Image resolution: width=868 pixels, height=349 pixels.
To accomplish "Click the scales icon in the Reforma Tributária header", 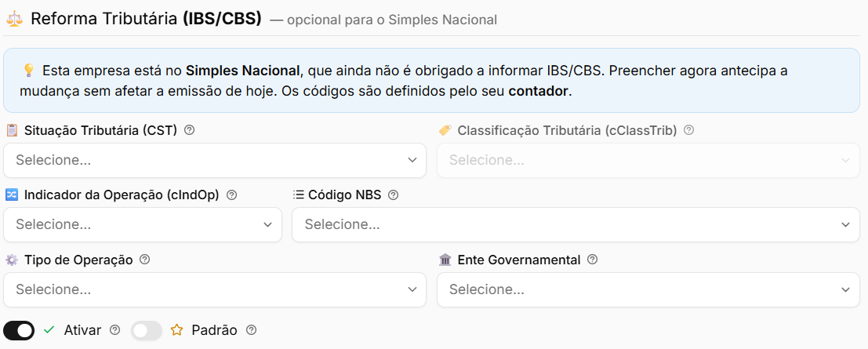I will pos(14,19).
